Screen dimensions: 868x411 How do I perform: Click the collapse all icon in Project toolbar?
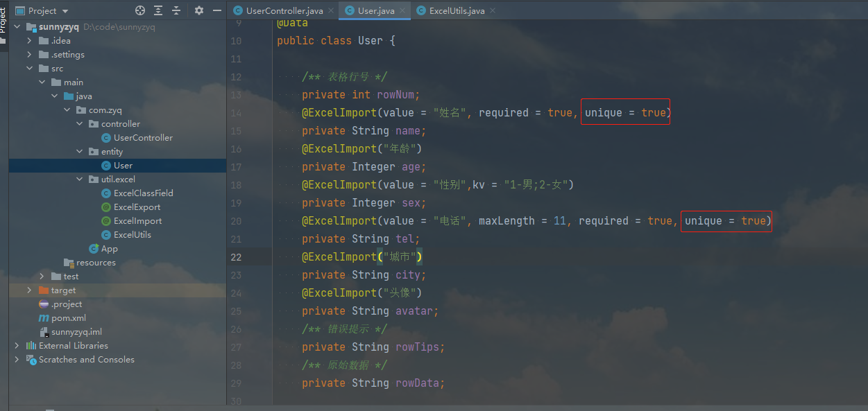176,10
